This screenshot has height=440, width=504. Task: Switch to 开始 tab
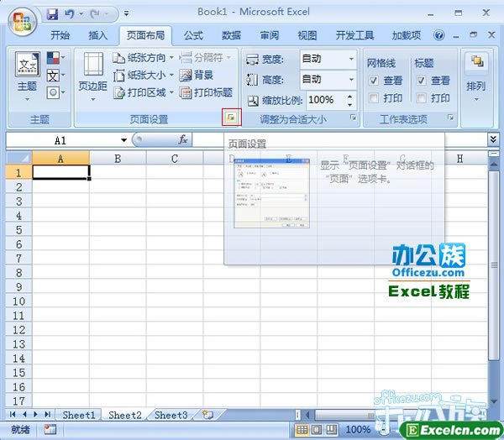click(60, 35)
